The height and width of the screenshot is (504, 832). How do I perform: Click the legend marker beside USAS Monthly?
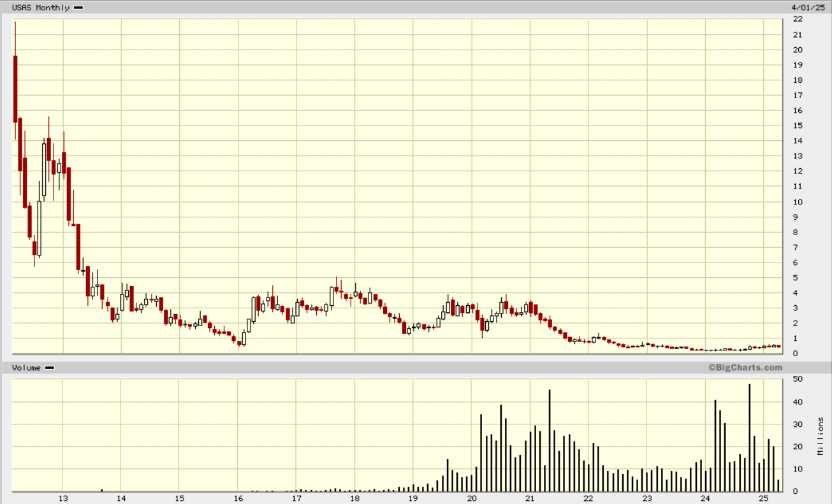click(78, 8)
